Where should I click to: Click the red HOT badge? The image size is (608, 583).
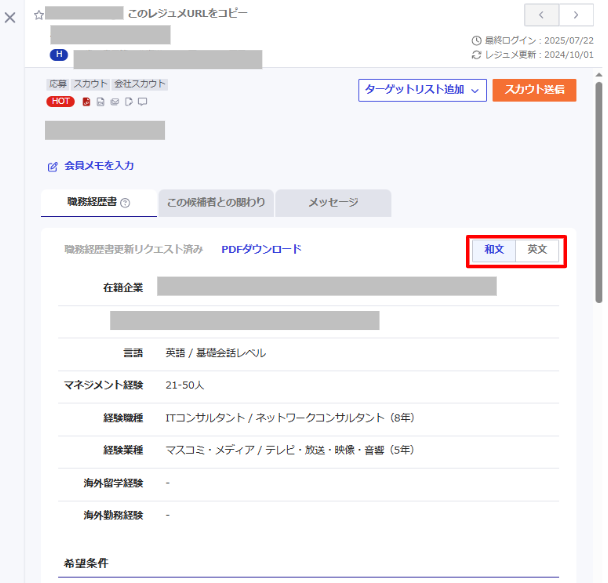[60, 102]
